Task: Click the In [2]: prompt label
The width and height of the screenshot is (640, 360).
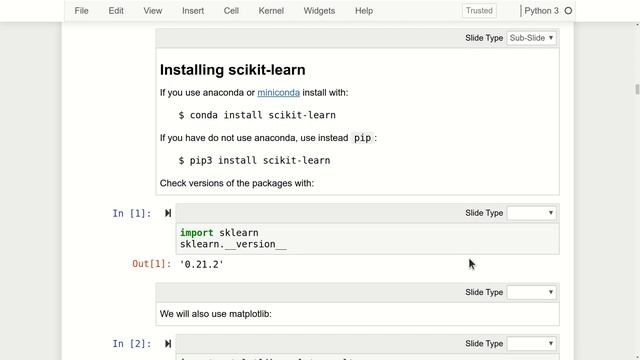Action: [x=132, y=344]
